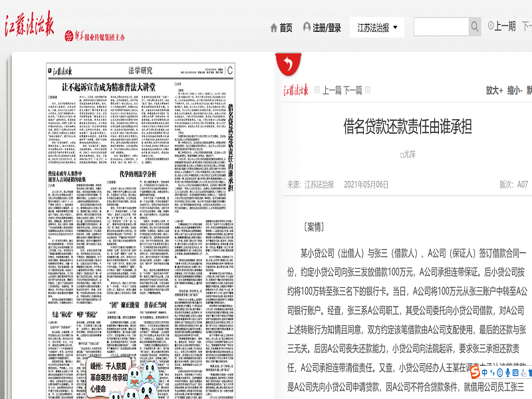Open the 注册/登录 login link
Image resolution: width=532 pixels, height=399 pixels.
(x=327, y=28)
